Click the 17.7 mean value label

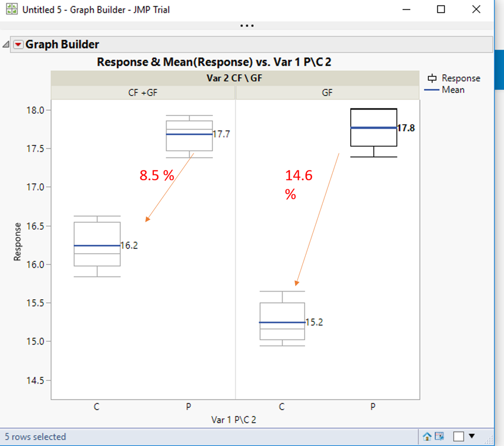point(221,134)
